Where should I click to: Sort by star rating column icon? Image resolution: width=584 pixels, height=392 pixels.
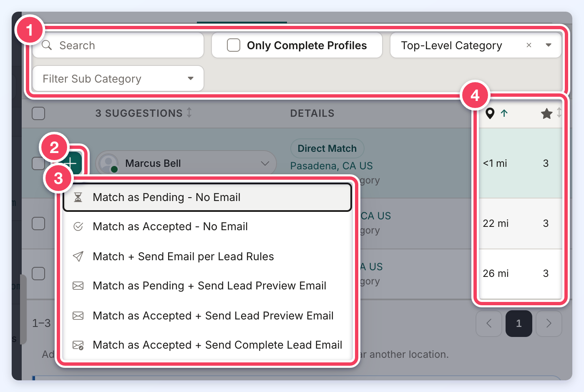click(546, 113)
